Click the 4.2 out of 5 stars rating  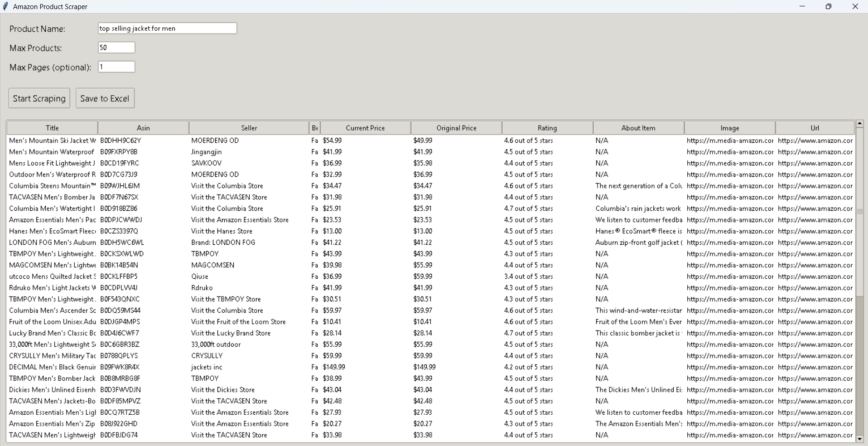(x=528, y=367)
